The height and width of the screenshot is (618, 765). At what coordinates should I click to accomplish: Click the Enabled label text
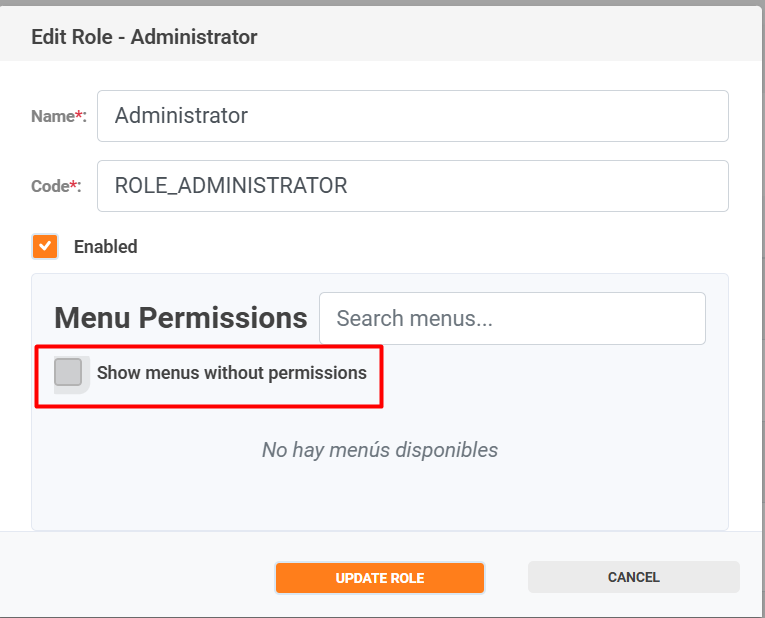(105, 246)
